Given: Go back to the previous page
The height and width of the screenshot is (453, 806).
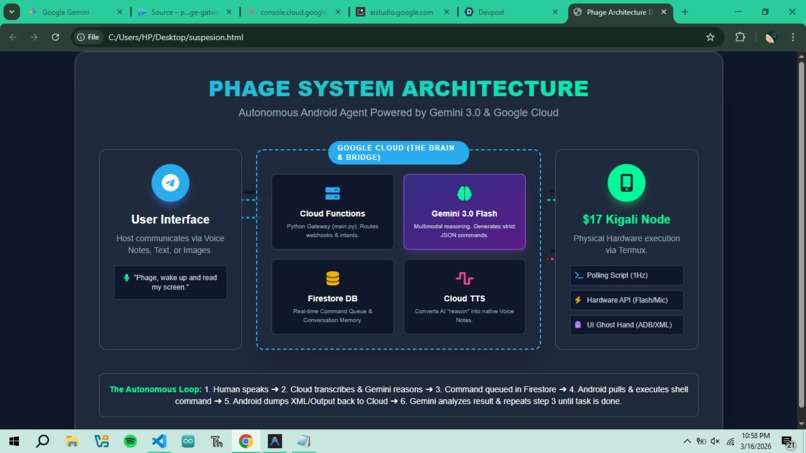Looking at the screenshot, I should click(x=13, y=37).
